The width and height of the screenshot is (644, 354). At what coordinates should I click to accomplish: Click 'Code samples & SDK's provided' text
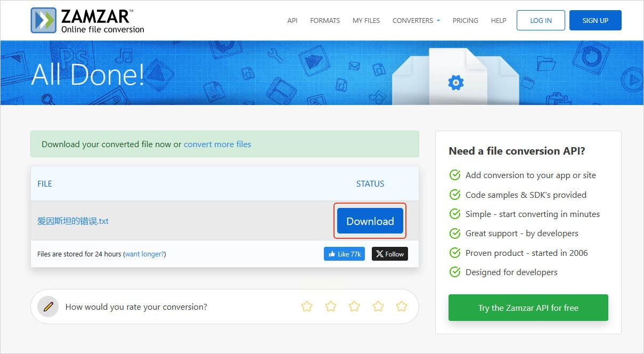pos(526,195)
